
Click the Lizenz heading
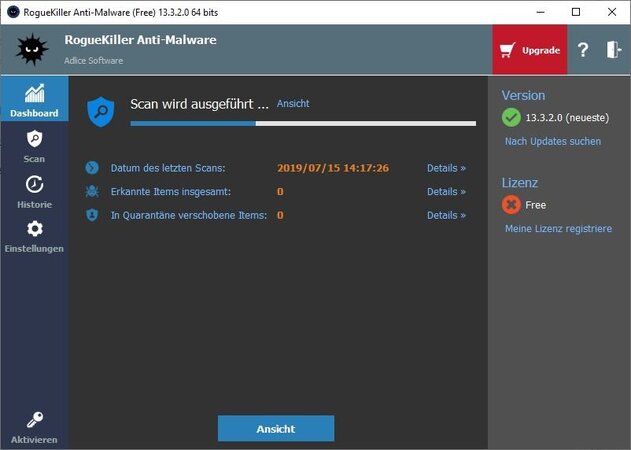tap(520, 183)
